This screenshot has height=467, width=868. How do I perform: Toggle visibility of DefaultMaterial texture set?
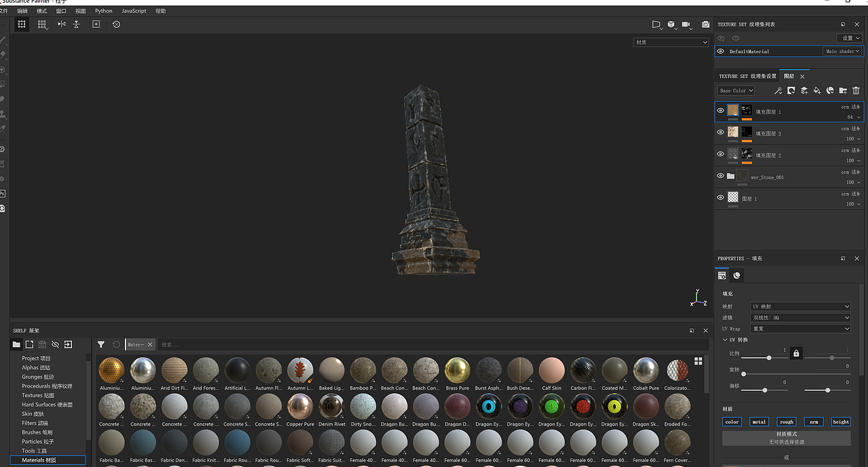[x=720, y=51]
